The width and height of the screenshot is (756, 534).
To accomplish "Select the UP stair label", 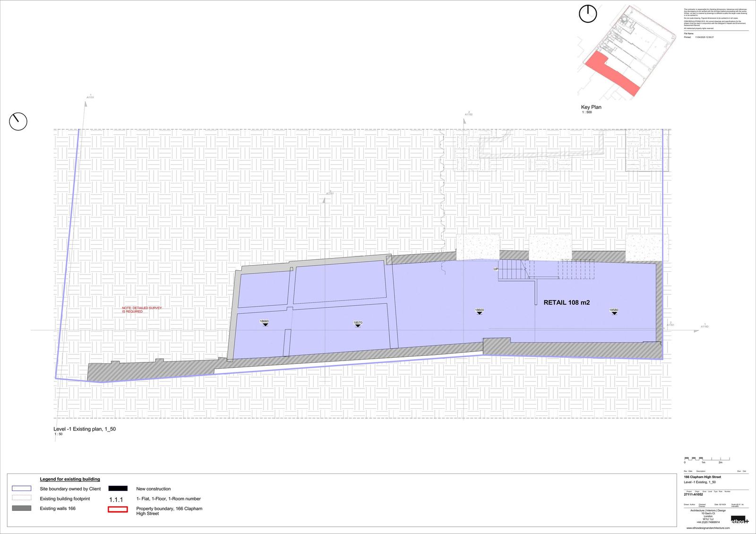I will (x=496, y=269).
